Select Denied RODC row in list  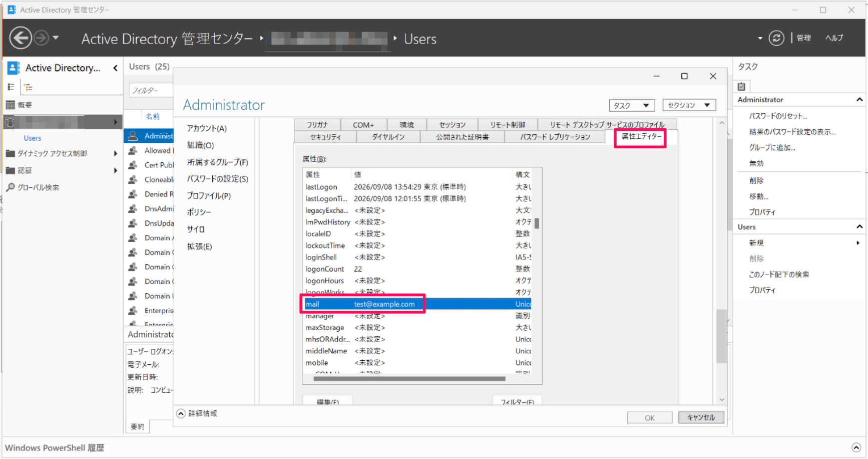coord(149,194)
